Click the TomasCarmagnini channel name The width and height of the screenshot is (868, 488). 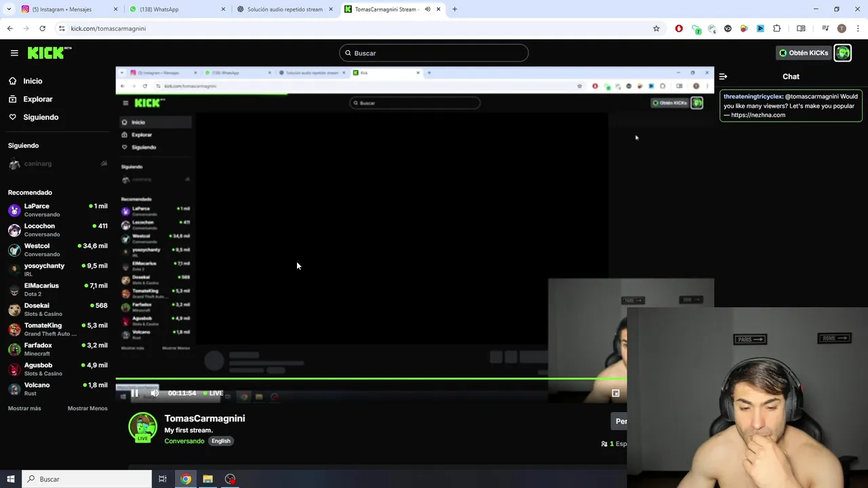pyautogui.click(x=205, y=418)
